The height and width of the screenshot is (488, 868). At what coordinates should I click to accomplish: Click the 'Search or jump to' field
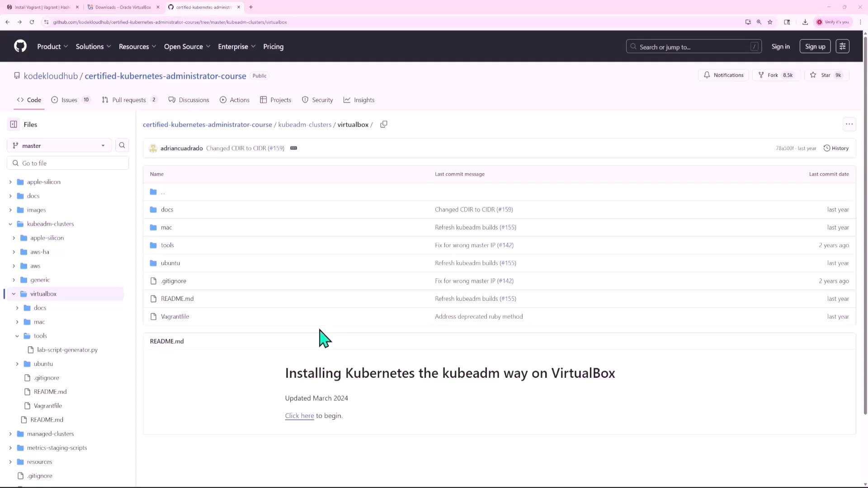(x=693, y=47)
